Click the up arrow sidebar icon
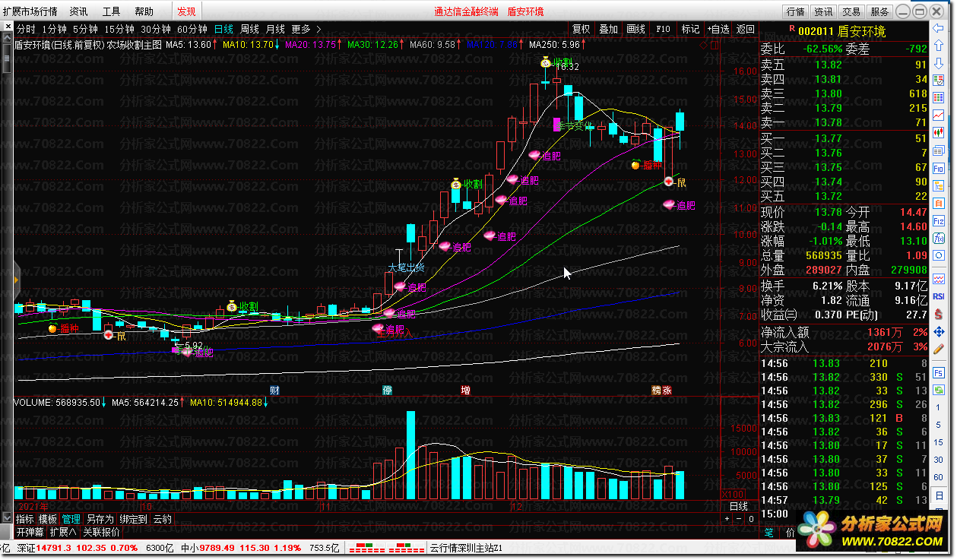 (x=938, y=46)
